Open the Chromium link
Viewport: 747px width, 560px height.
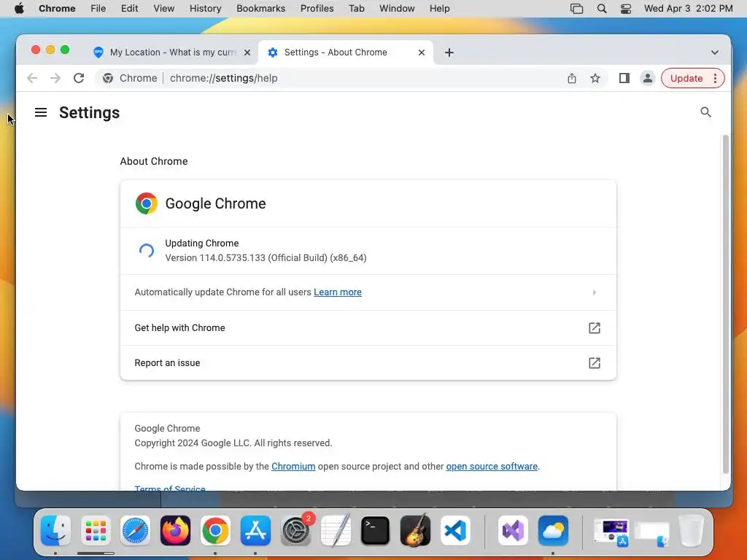pyautogui.click(x=293, y=467)
